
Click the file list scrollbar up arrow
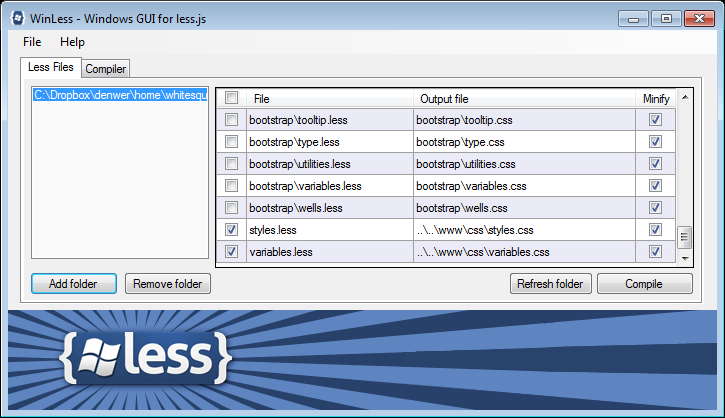click(x=685, y=98)
